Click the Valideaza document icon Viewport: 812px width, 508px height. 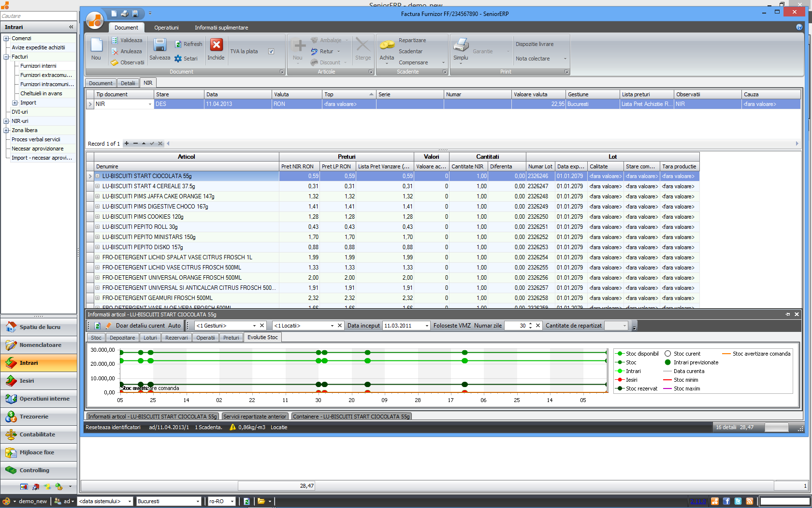[x=115, y=40]
